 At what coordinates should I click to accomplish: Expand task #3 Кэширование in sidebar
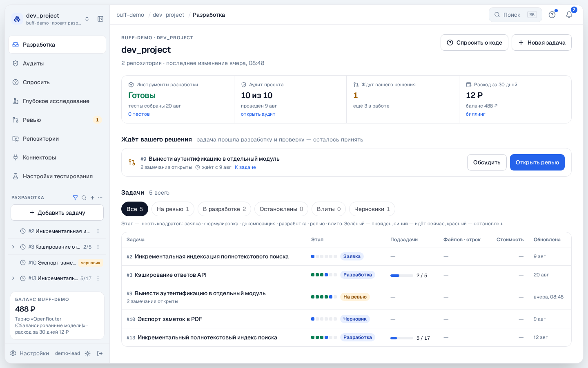point(13,247)
